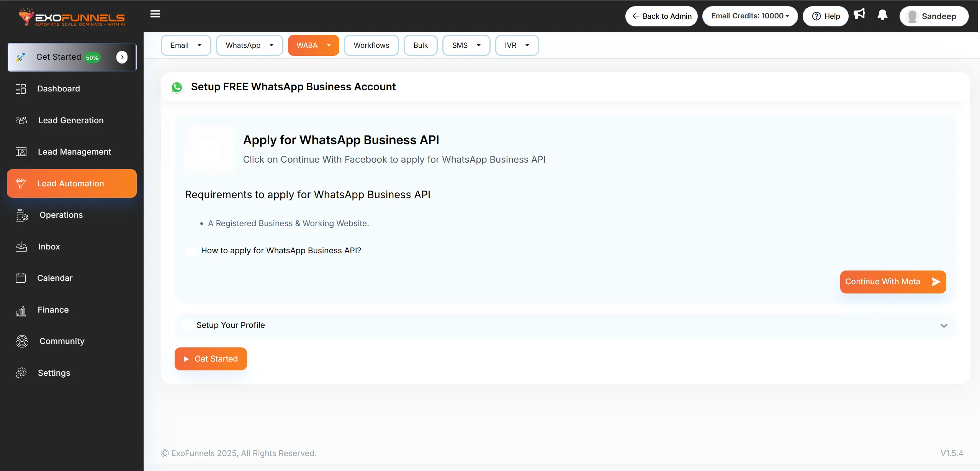This screenshot has height=471, width=980.
Task: Open the WABA dropdown tab
Action: (313, 46)
